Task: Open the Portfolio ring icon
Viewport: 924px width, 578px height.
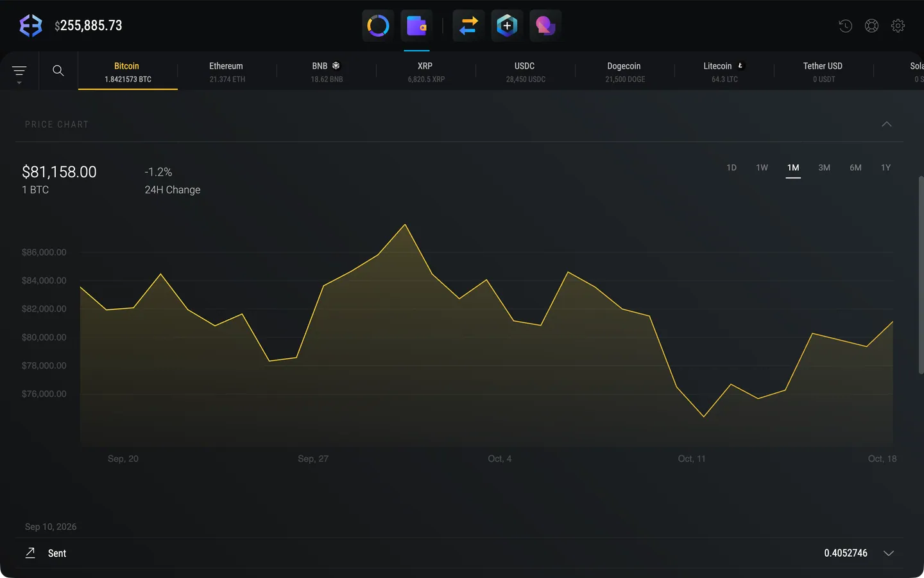Action: pyautogui.click(x=378, y=26)
